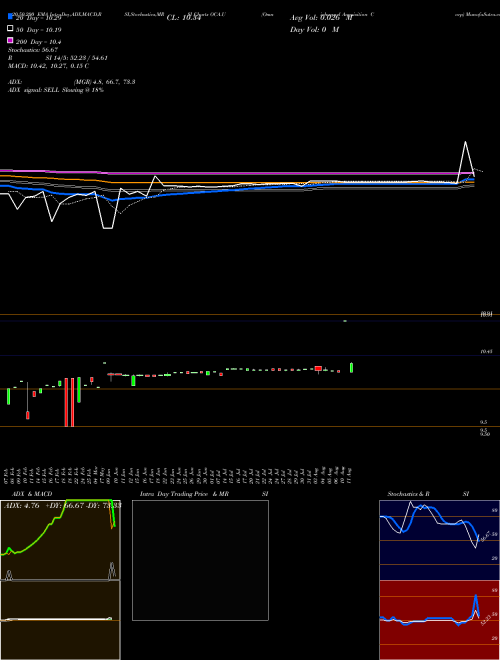Screen dimensions: 500x660
Task: Click the white 50 Day EMA legend swatch
Action: [x=10, y=29]
